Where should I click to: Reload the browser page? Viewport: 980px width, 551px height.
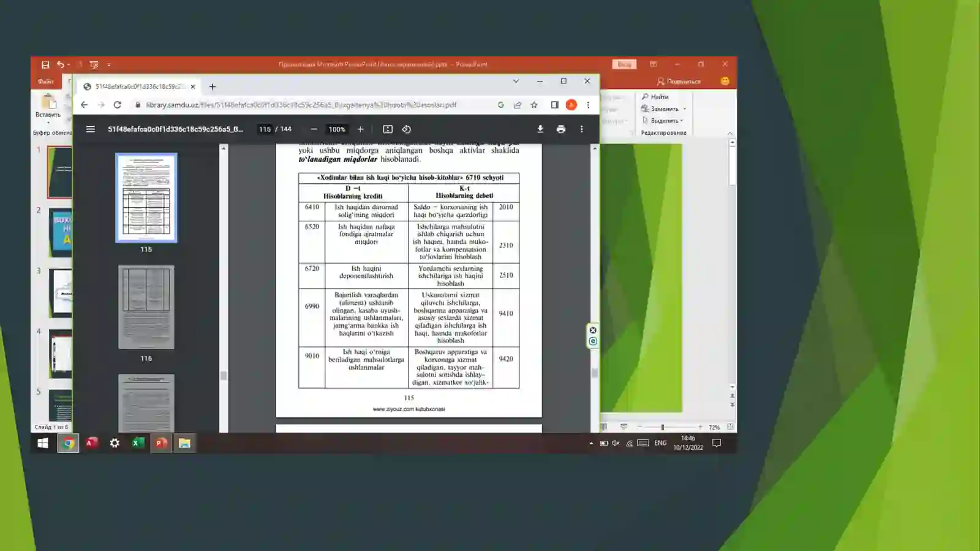118,105
